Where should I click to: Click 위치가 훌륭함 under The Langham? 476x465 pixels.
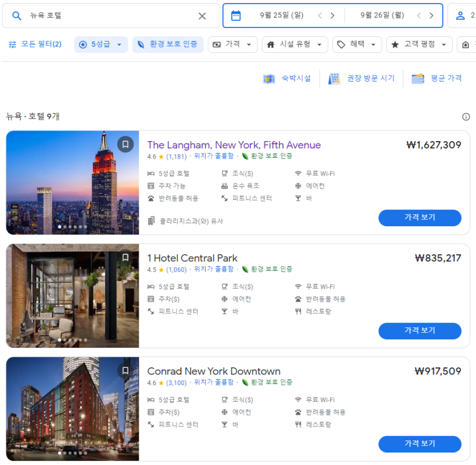(214, 156)
